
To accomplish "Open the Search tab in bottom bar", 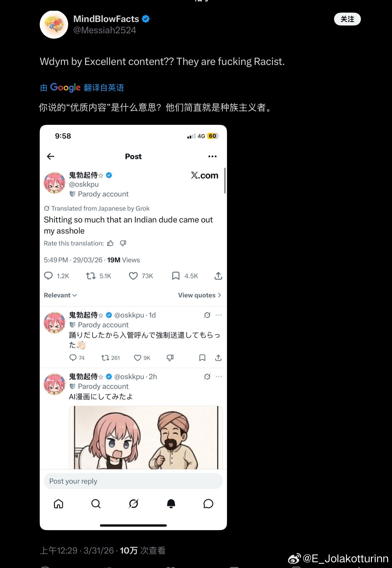I will coord(96,504).
